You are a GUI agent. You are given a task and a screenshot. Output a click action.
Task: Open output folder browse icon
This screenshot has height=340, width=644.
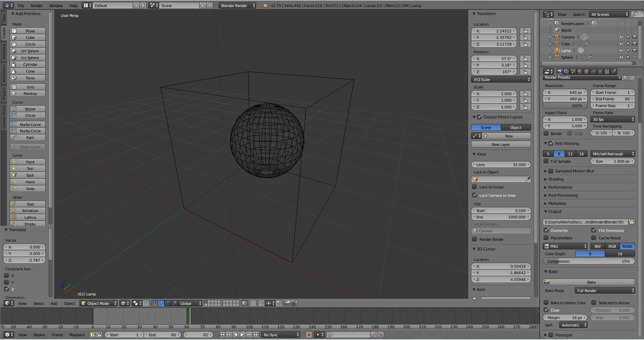631,222
